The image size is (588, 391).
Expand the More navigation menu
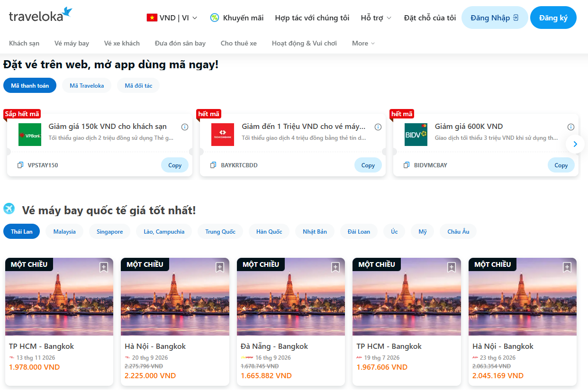pyautogui.click(x=363, y=43)
